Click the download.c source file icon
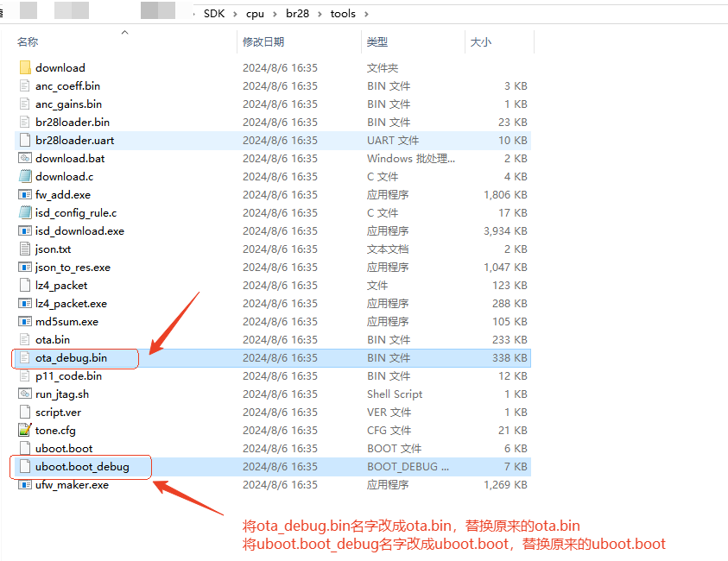 25,176
